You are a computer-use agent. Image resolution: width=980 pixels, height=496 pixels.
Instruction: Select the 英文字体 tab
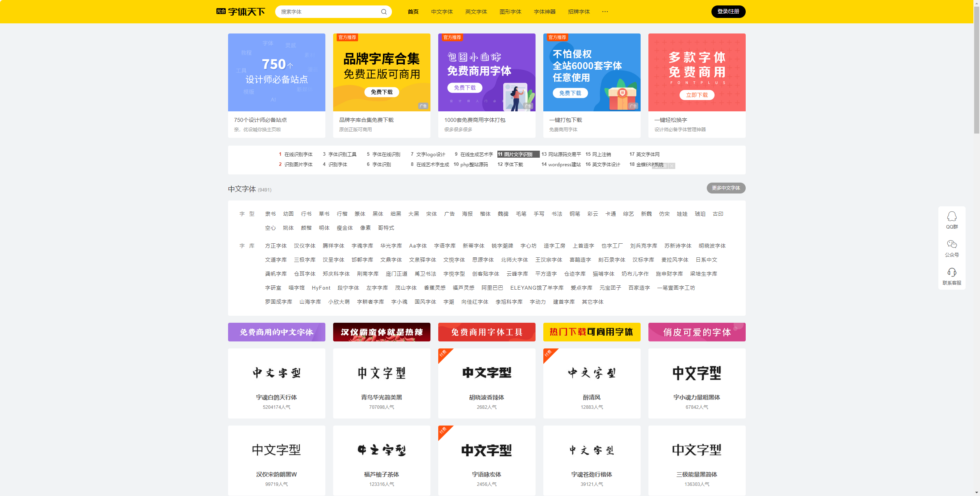coord(476,12)
